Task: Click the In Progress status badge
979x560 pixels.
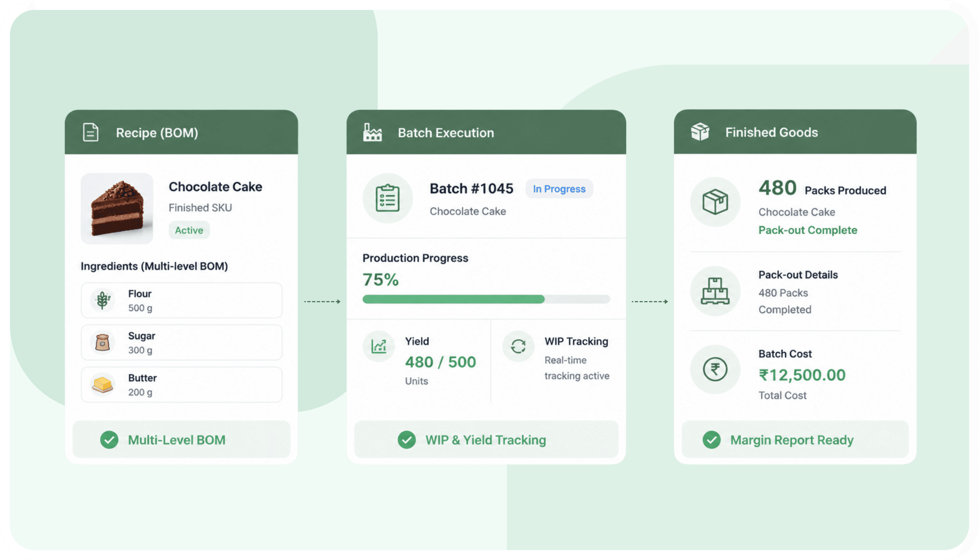Action: (559, 189)
